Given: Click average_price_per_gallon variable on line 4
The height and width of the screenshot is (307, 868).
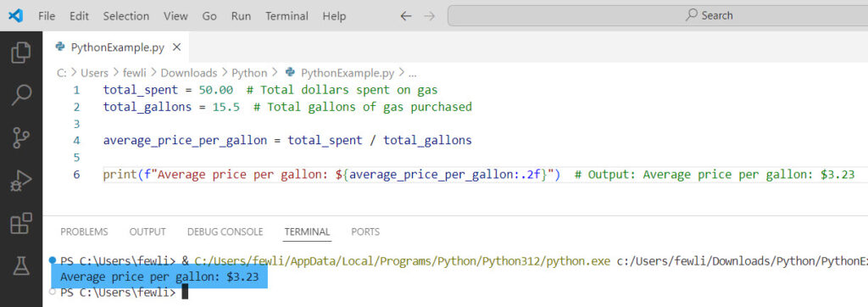Looking at the screenshot, I should coord(185,140).
